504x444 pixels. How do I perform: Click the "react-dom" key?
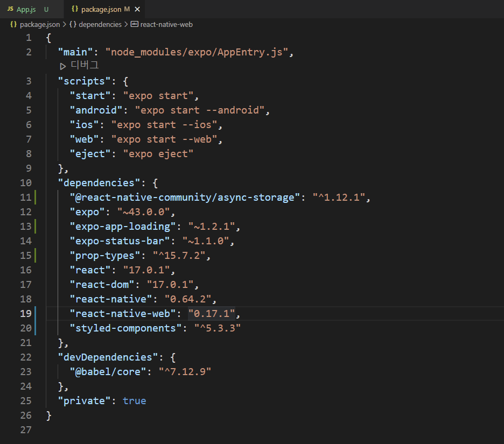(x=102, y=285)
